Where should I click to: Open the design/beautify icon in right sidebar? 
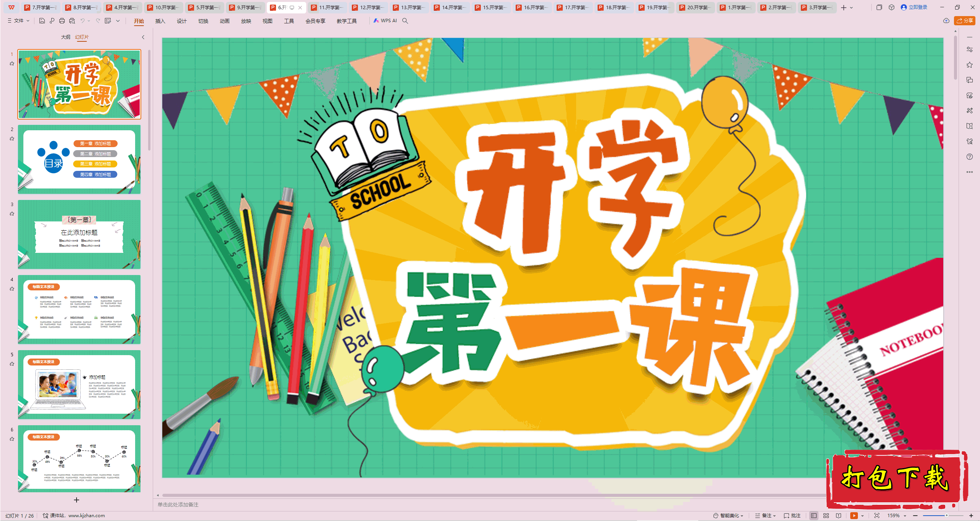coord(969,95)
